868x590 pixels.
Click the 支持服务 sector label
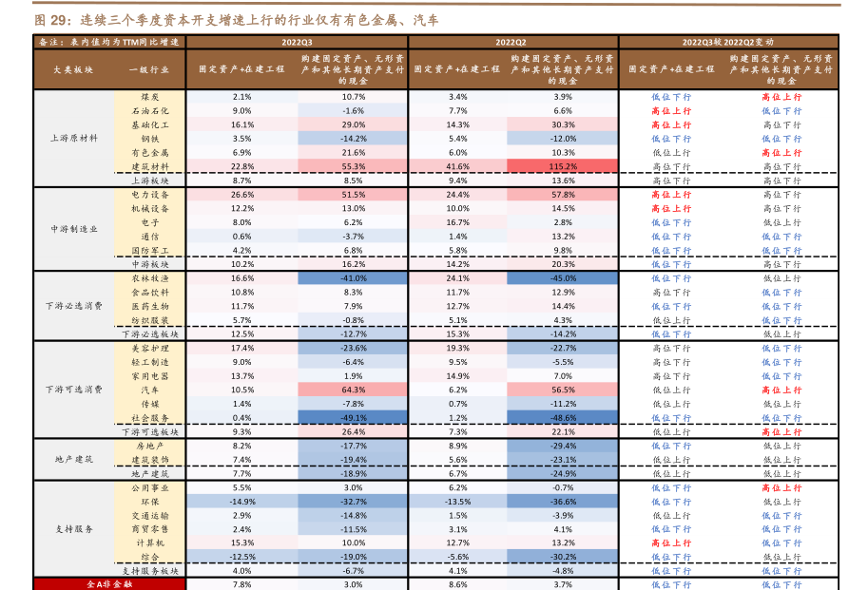(x=73, y=529)
